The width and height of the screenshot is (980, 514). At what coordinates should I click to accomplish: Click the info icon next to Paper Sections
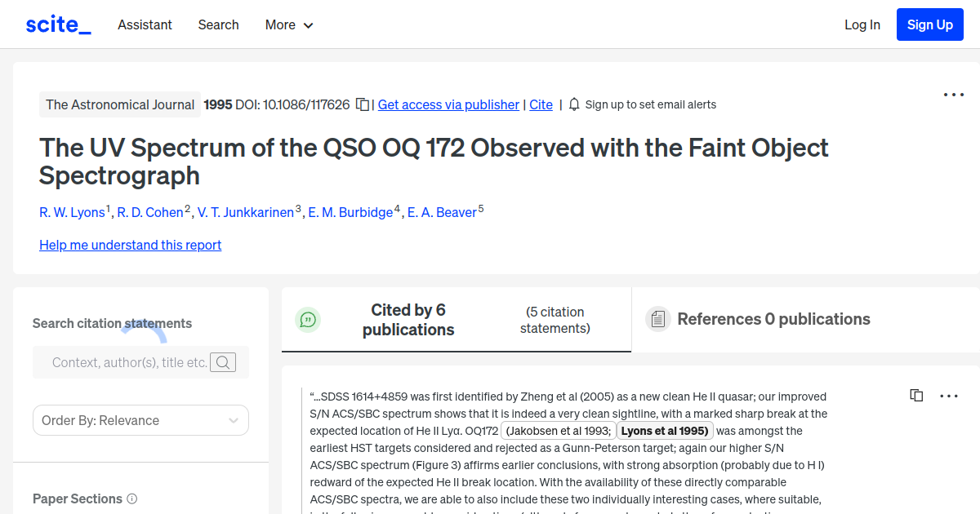(132, 498)
